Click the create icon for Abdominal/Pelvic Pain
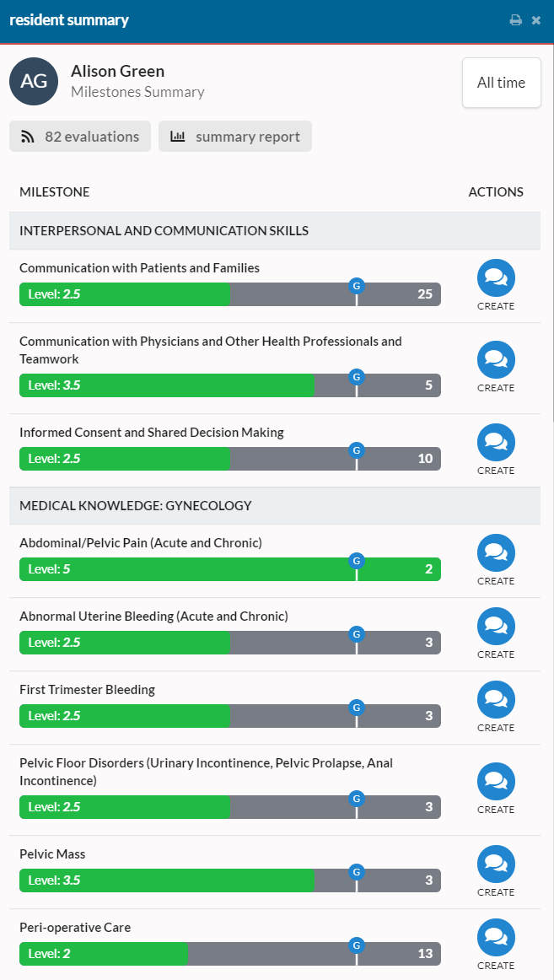Viewport: 554px width, 980px height. tap(496, 552)
